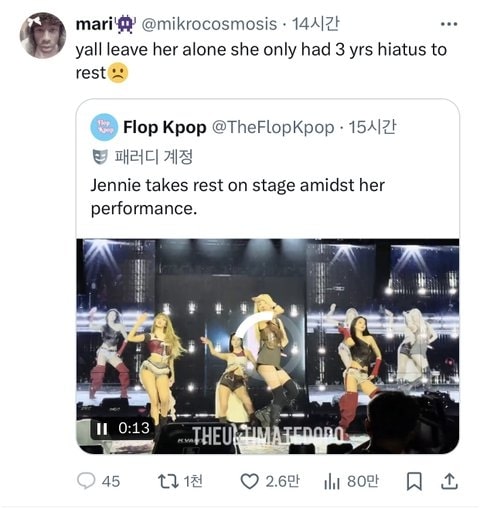Viewport: 480px width, 509px height.
Task: Bookmark this tweet
Action: [414, 481]
